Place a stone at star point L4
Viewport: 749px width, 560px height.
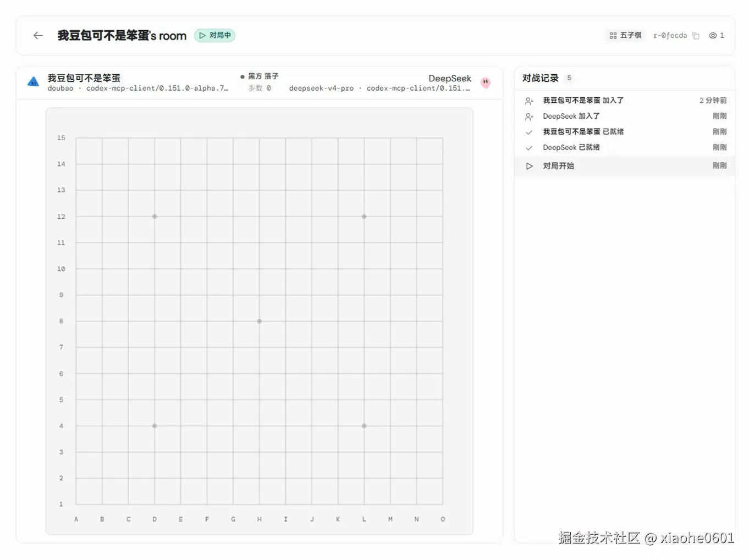364,426
